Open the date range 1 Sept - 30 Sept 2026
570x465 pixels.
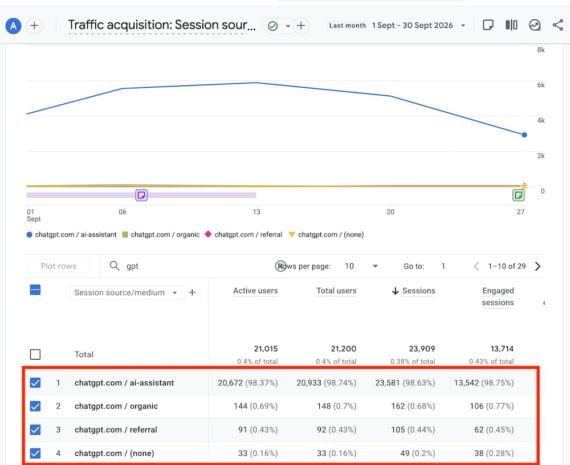click(x=412, y=25)
